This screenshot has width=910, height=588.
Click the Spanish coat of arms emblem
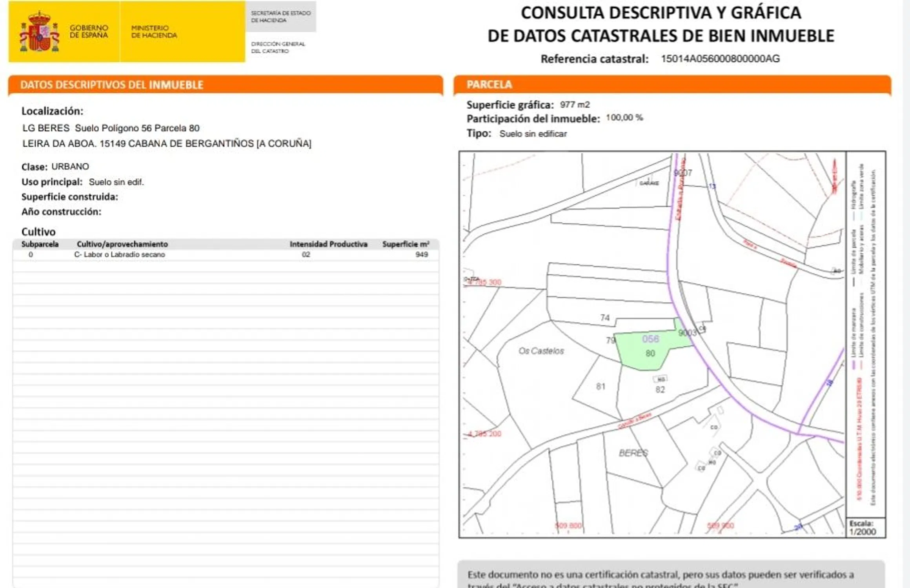pyautogui.click(x=39, y=32)
